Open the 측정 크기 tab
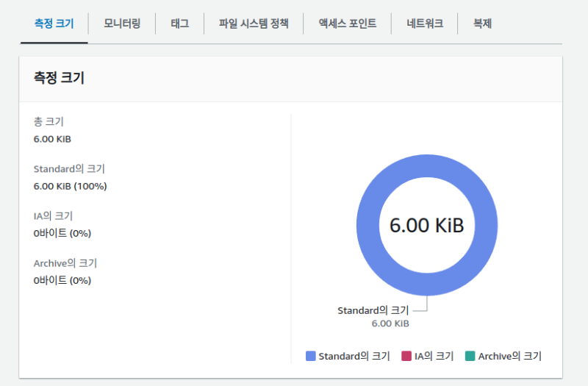 point(54,24)
